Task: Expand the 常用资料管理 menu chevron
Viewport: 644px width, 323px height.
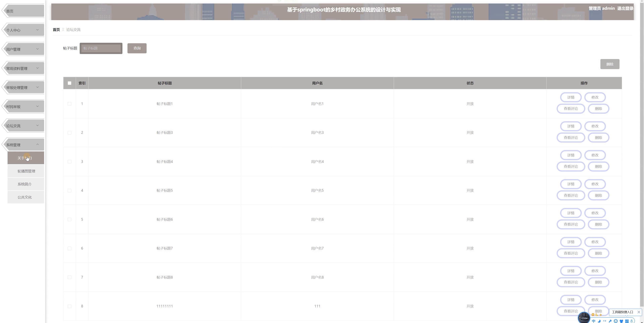Action: pos(38,68)
